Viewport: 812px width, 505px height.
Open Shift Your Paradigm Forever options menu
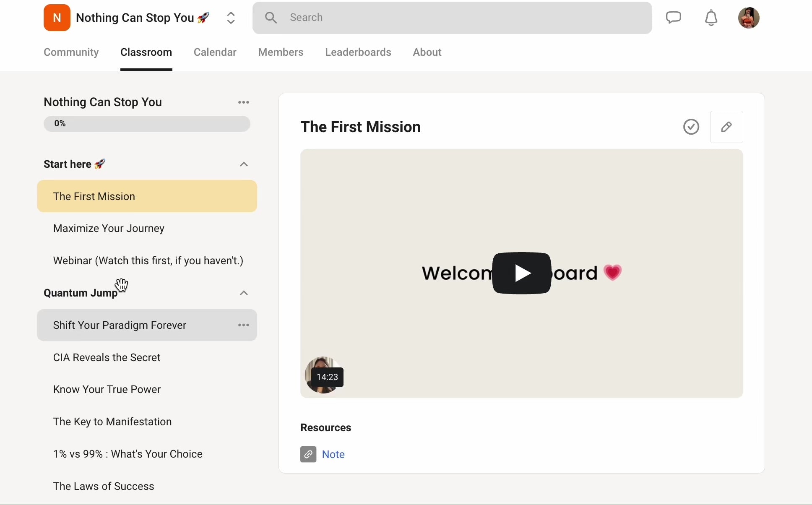click(244, 325)
